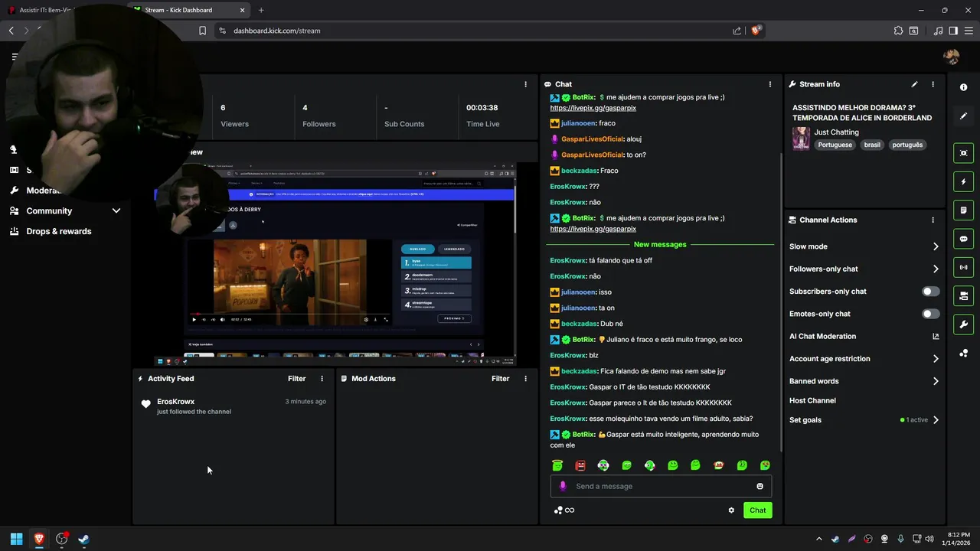Image resolution: width=980 pixels, height=551 pixels.
Task: Expand Set goals entry
Action: [936, 420]
